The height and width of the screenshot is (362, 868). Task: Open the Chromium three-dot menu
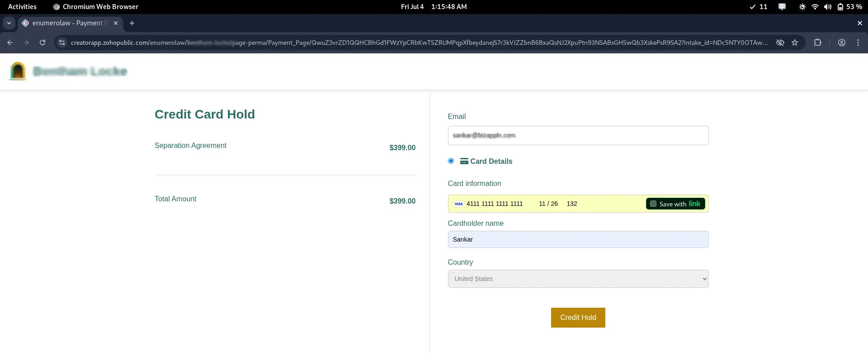858,43
